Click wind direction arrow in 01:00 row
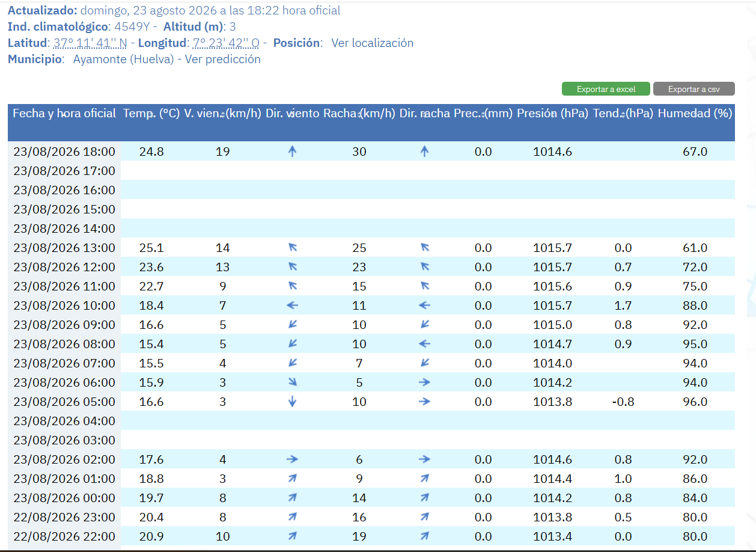 [293, 479]
